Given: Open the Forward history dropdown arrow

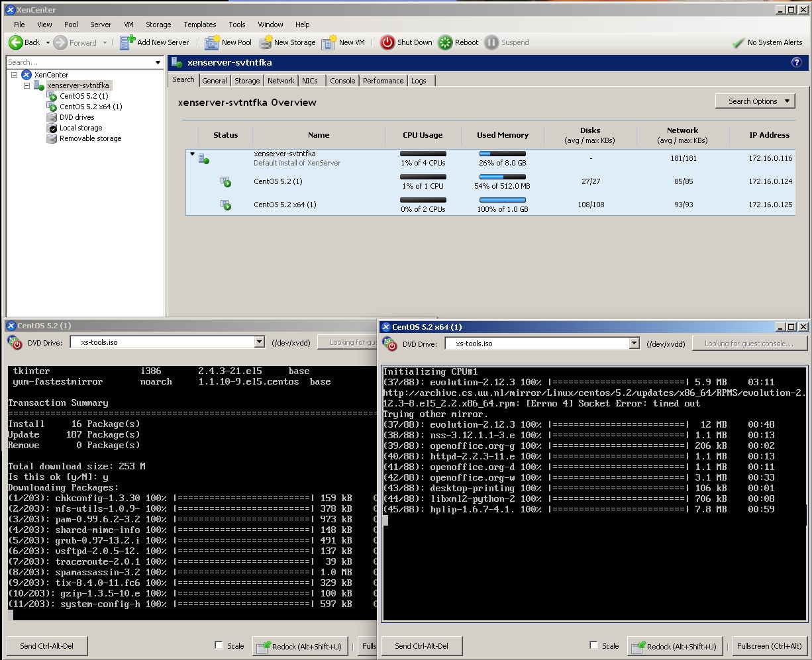Looking at the screenshot, I should pos(105,42).
